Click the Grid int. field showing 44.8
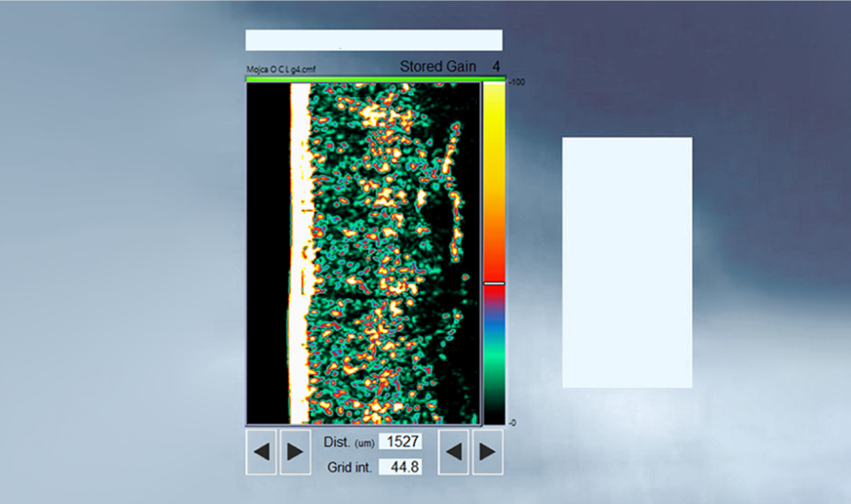The height and width of the screenshot is (504, 851). pos(400,467)
